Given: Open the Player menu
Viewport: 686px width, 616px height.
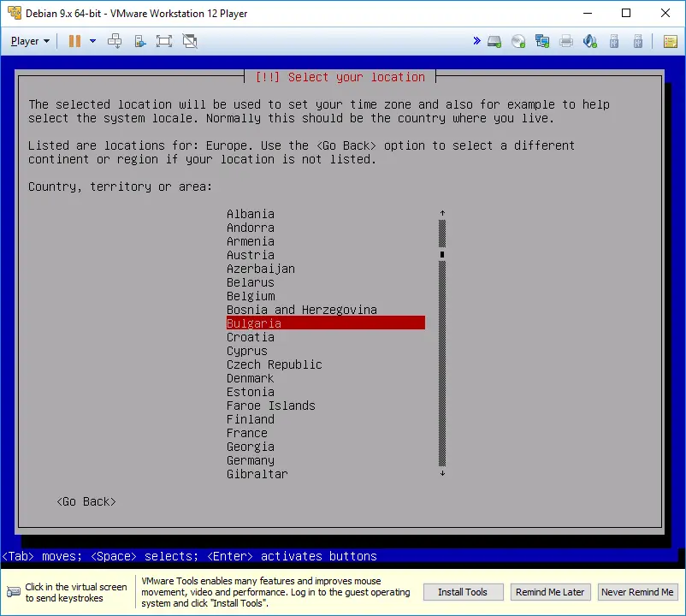Looking at the screenshot, I should pyautogui.click(x=30, y=41).
